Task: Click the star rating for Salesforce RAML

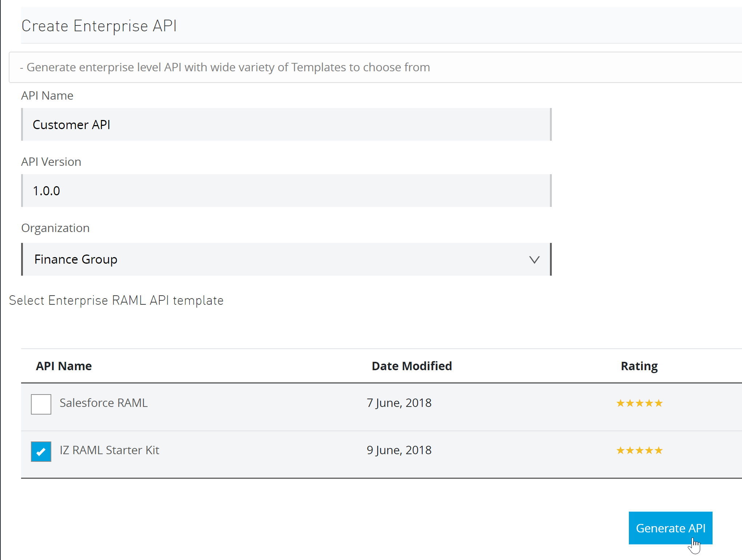Action: click(x=639, y=403)
